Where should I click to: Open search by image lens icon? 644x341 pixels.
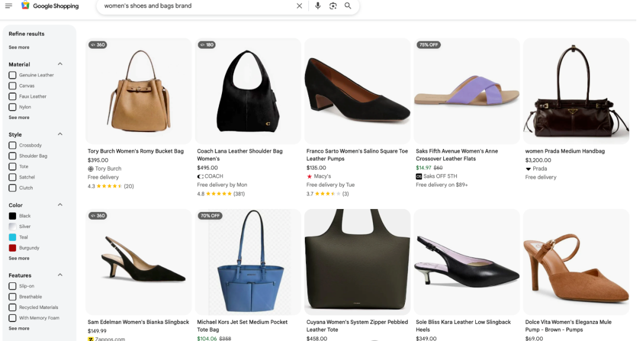coord(333,6)
